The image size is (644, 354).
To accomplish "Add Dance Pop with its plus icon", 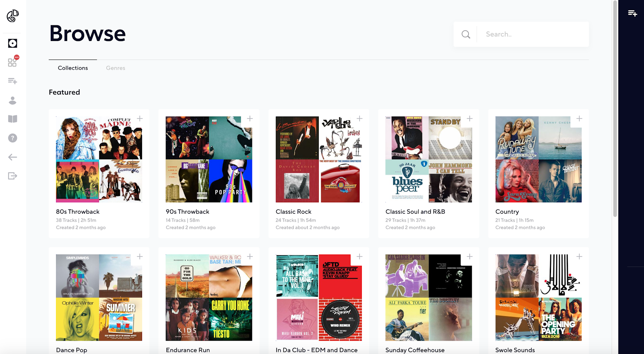I will (x=140, y=257).
